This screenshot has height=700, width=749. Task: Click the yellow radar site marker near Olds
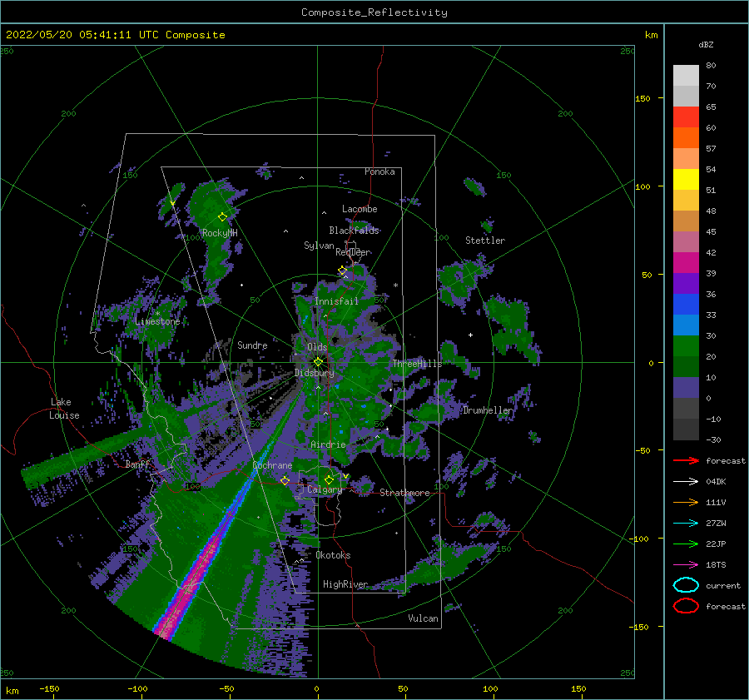pos(318,362)
